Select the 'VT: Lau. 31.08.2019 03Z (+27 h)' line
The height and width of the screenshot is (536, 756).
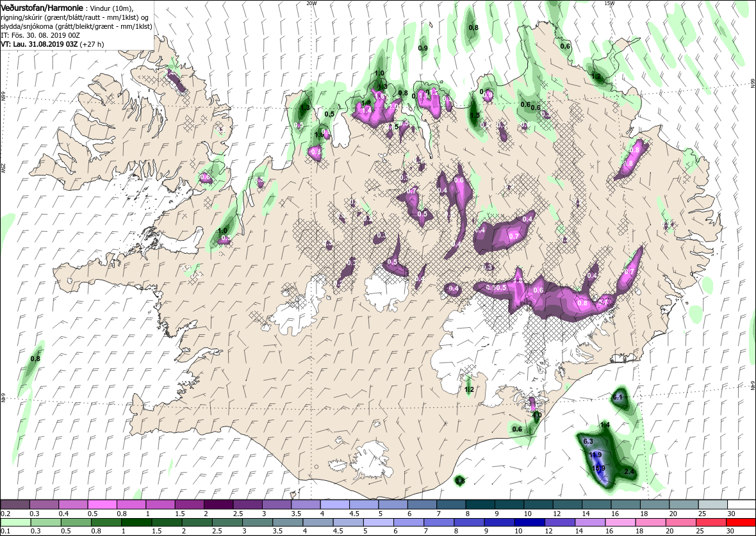pyautogui.click(x=52, y=44)
